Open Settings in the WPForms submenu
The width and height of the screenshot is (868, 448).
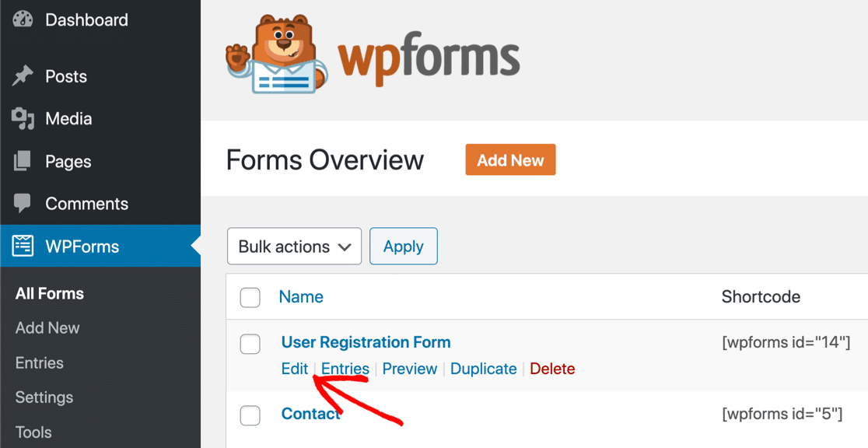point(44,397)
